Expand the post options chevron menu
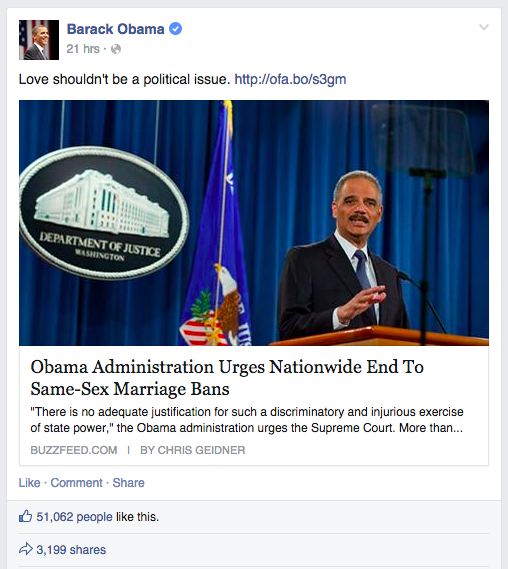 pyautogui.click(x=484, y=27)
